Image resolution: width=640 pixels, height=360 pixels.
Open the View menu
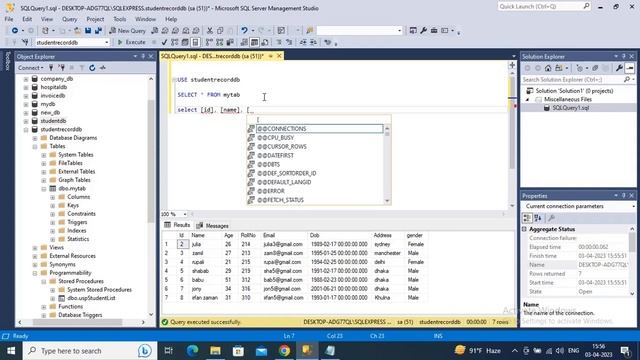click(47, 19)
